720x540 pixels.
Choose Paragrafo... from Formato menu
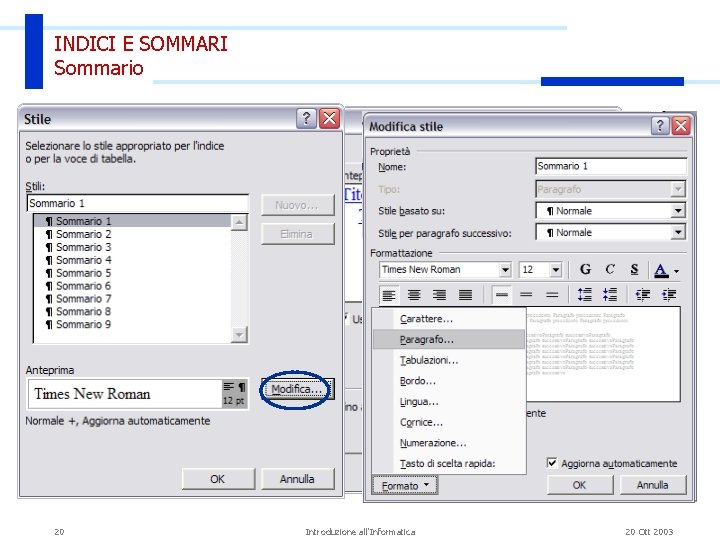point(449,339)
